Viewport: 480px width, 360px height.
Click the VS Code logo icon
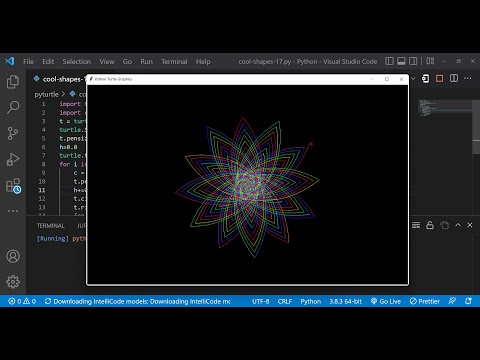click(10, 61)
